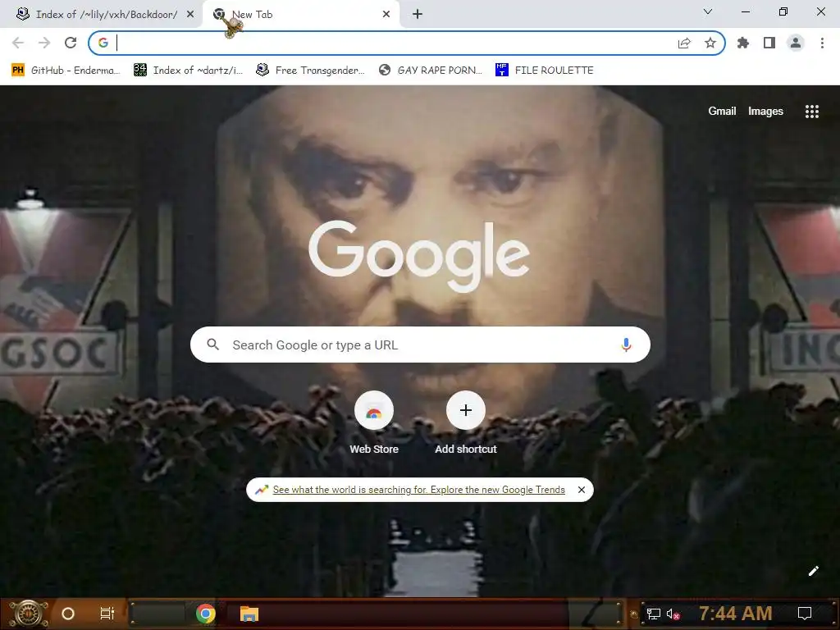The image size is (840, 630).
Task: Click the share this page icon
Action: pyautogui.click(x=684, y=43)
